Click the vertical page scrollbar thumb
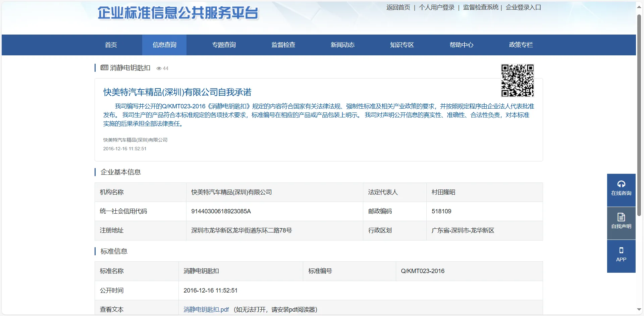 [639, 114]
